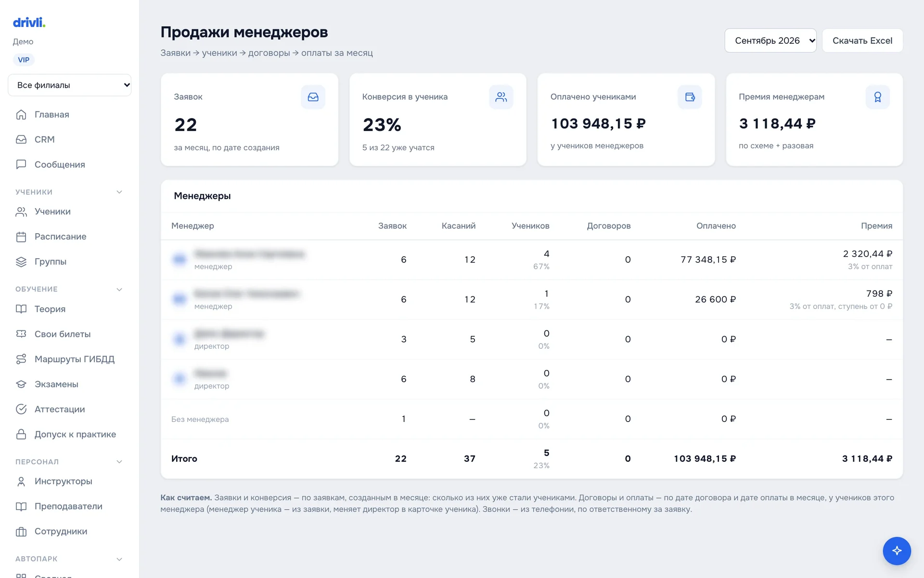Collapse the ОБУЧЕНИЕ sidebar section
The image size is (924, 578).
click(x=119, y=289)
